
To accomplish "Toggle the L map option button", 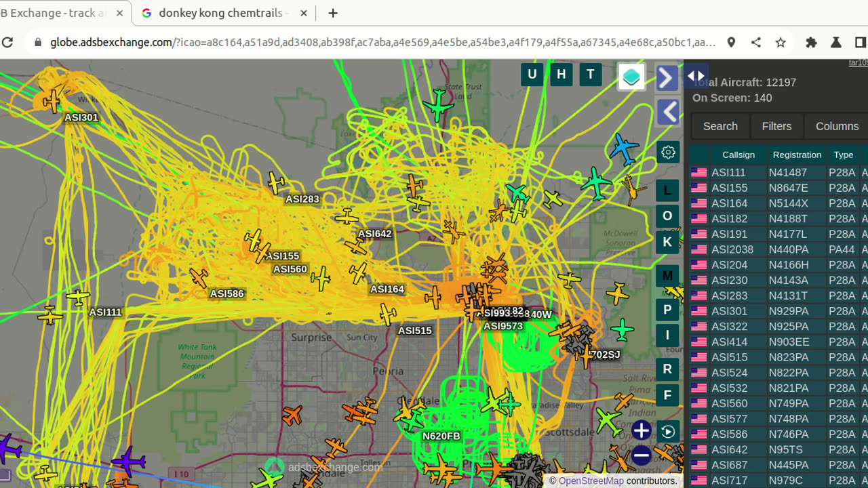I will tap(667, 190).
